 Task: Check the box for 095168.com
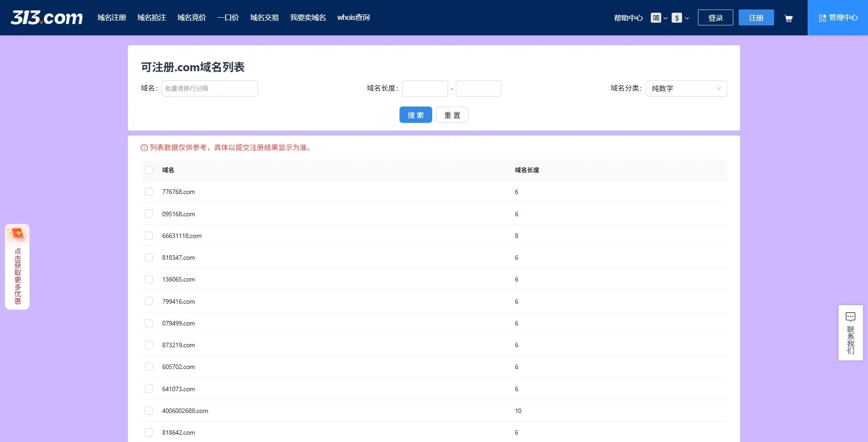[x=149, y=214]
